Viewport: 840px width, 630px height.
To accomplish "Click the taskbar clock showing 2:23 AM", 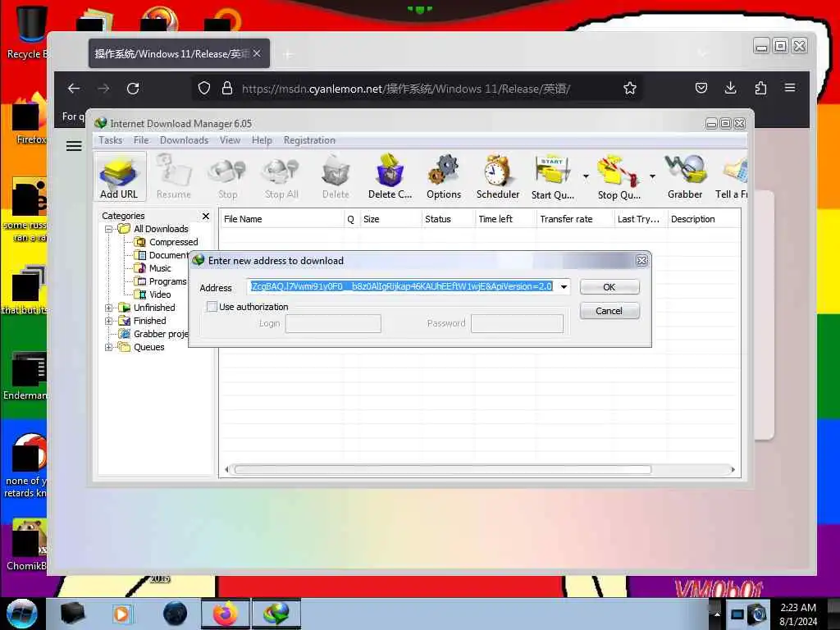I will click(798, 614).
